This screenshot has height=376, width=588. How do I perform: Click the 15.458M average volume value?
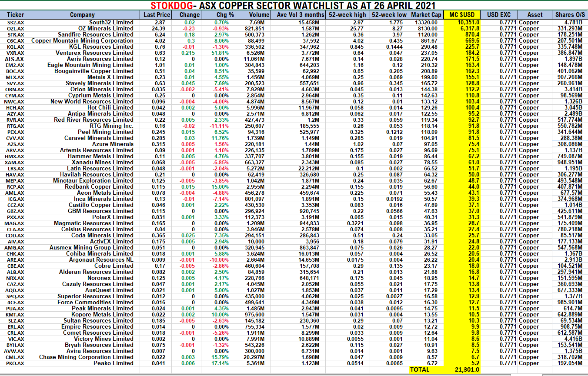pos(308,22)
